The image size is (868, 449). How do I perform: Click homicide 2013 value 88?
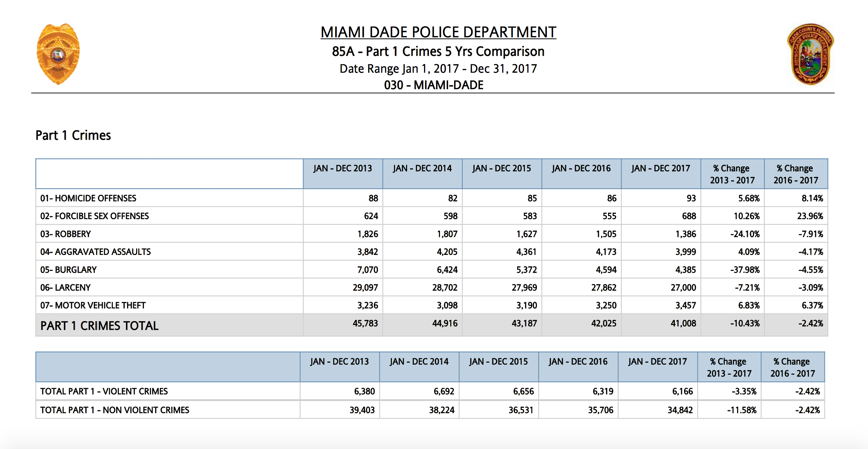373,198
